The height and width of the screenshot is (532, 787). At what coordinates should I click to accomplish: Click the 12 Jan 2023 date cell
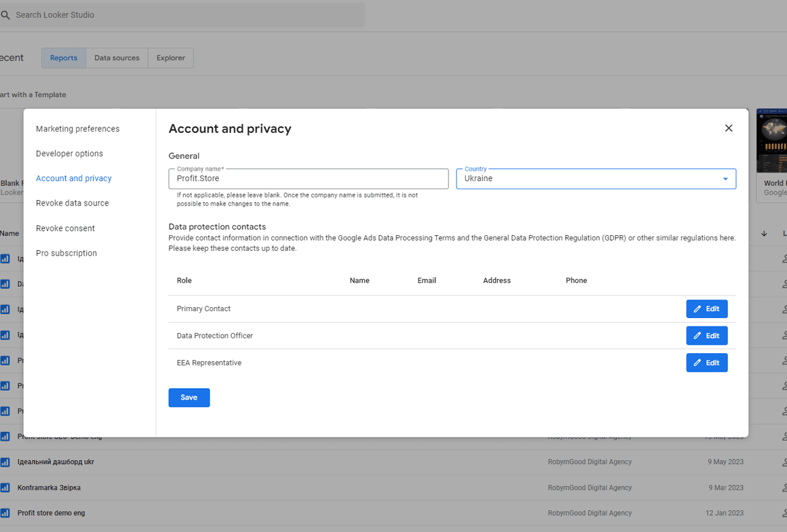[x=724, y=513]
